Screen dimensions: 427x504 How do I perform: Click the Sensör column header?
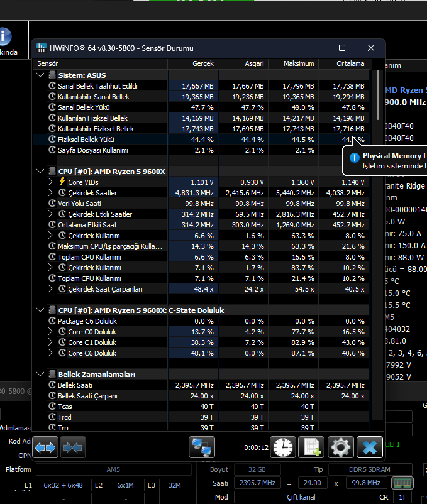coord(101,63)
